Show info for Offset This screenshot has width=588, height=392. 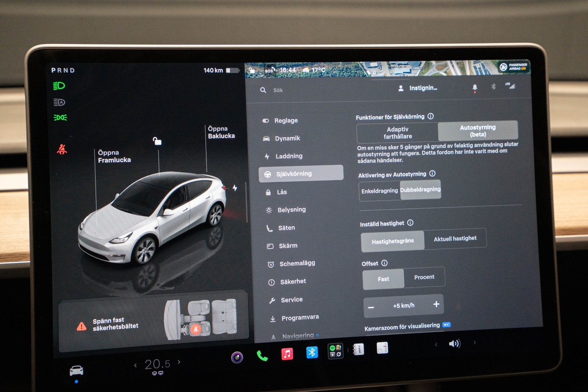384,263
